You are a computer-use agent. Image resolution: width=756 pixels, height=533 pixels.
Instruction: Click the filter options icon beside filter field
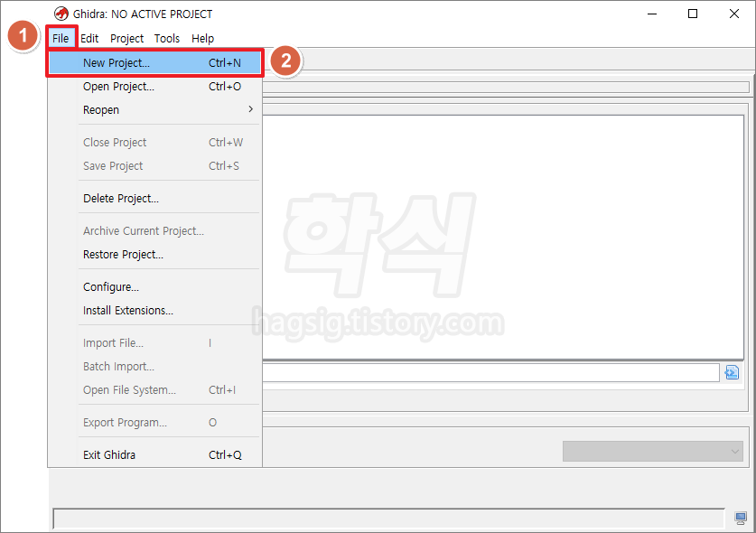tap(732, 372)
